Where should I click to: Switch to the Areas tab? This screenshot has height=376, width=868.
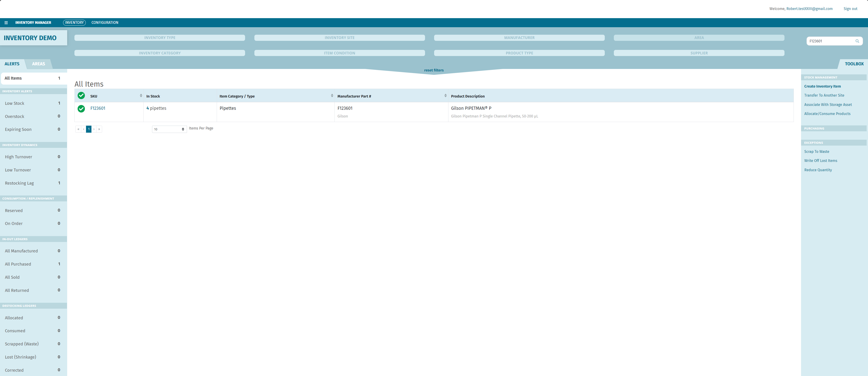point(38,64)
